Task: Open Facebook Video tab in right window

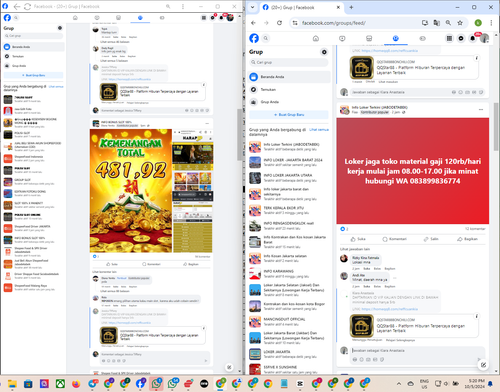Action: coord(342,38)
